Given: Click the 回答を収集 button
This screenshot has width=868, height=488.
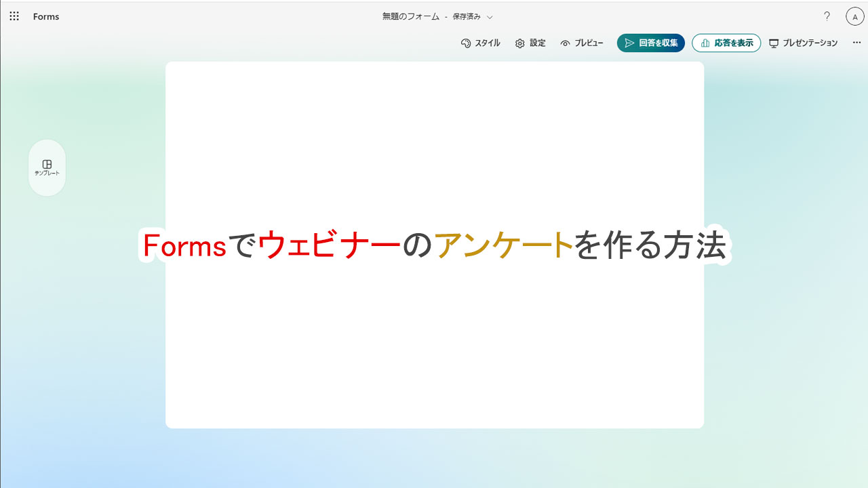Looking at the screenshot, I should [x=650, y=42].
